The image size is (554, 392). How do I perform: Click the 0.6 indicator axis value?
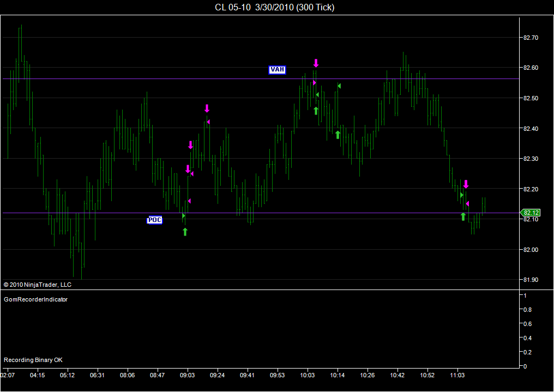(528, 324)
